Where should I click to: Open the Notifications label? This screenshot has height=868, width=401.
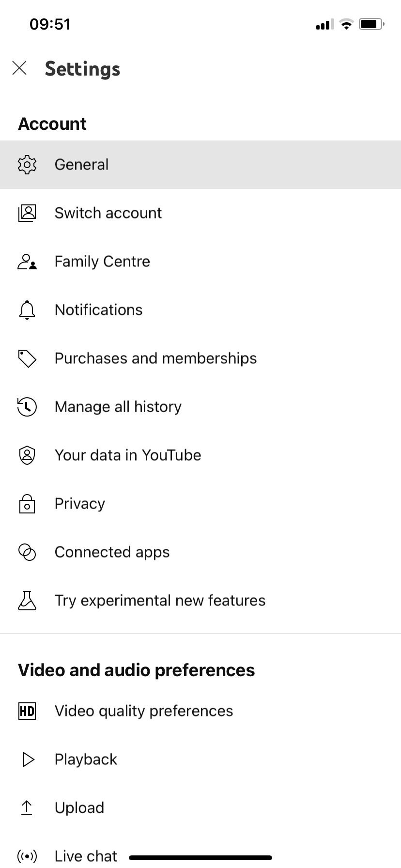[98, 310]
